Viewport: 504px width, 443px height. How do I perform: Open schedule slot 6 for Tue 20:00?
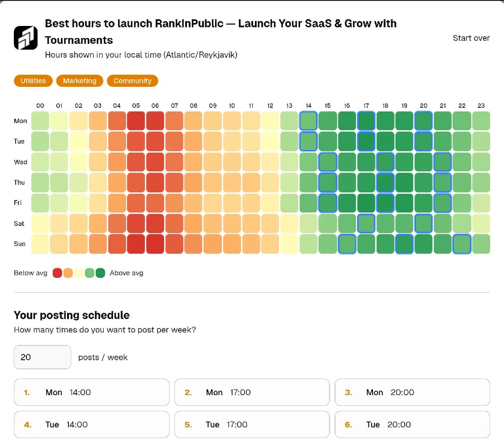tap(412, 424)
